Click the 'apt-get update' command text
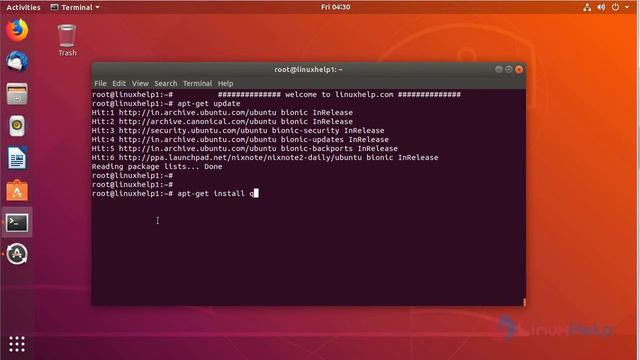Image resolution: width=640 pixels, height=360 pixels. coord(209,104)
